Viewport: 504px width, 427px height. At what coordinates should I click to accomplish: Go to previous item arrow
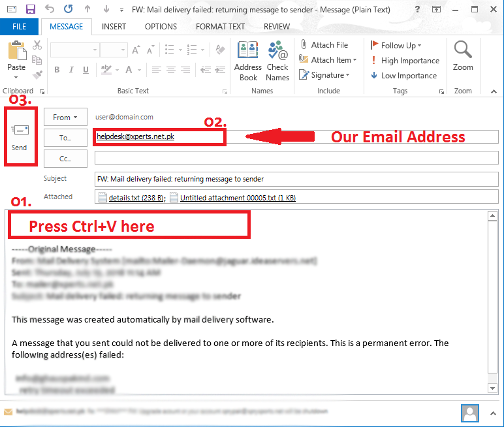(x=87, y=9)
